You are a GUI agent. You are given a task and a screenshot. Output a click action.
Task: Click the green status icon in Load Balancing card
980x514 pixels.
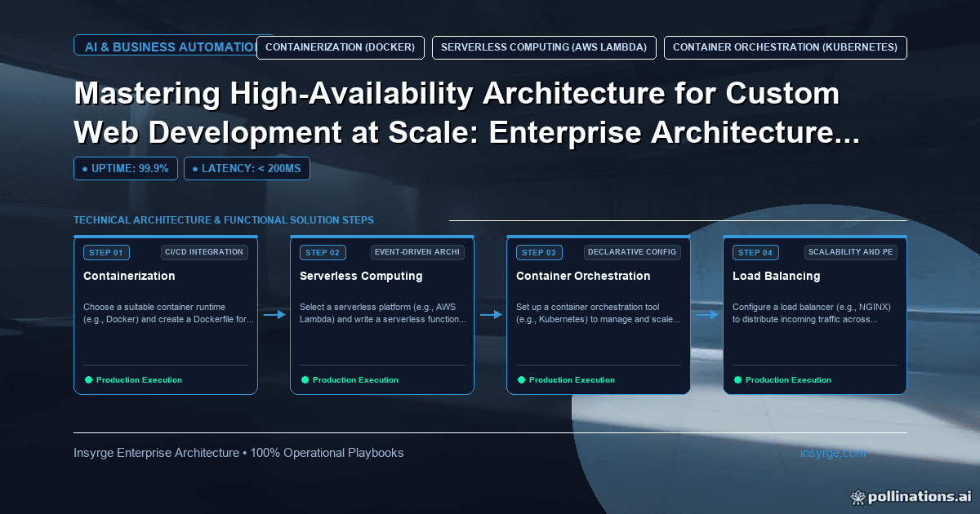[737, 379]
